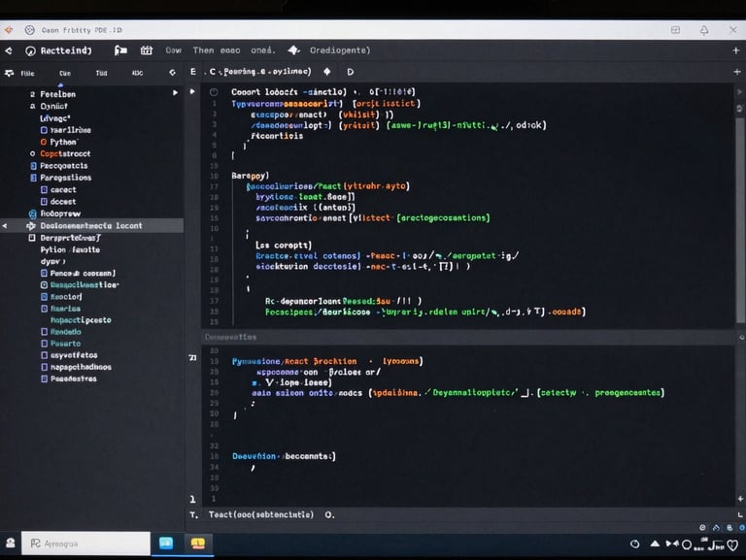Click the blue circle status bar icon
This screenshot has height=560, width=746.
tap(742, 528)
